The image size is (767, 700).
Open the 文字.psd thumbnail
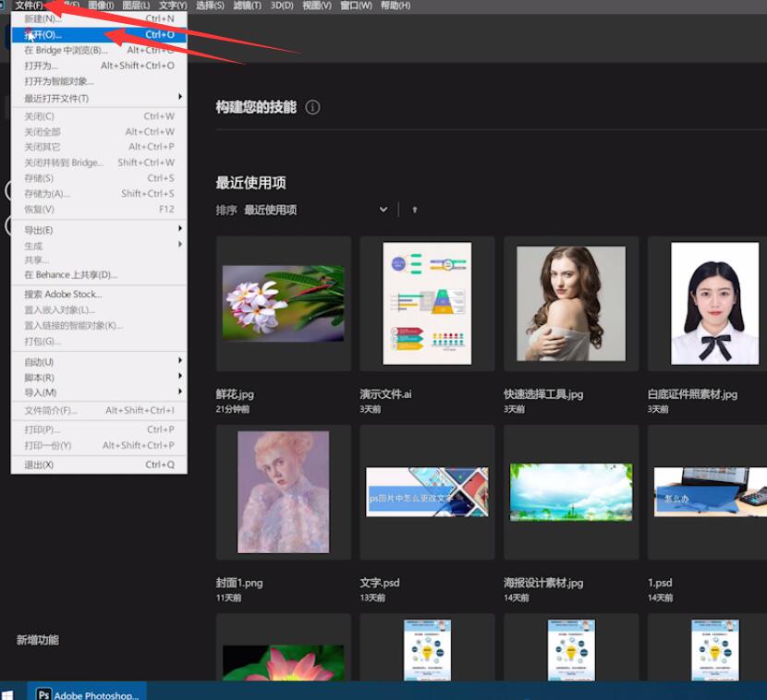click(427, 492)
